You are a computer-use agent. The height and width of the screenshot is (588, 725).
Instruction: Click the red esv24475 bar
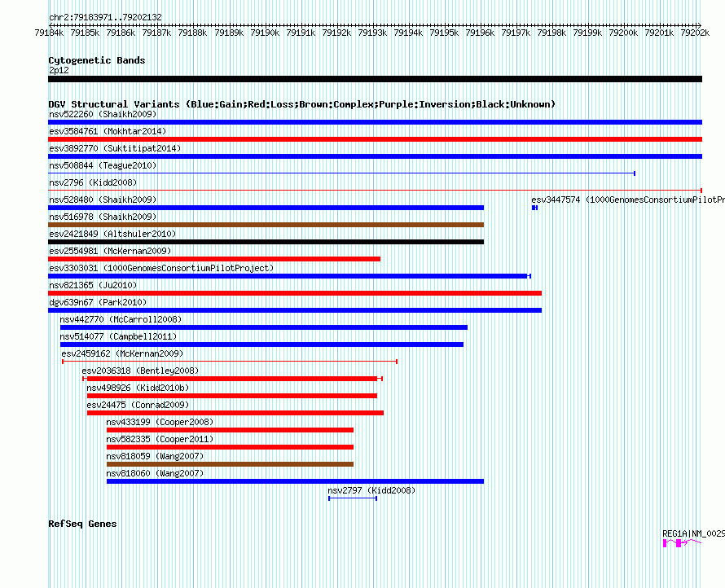tap(235, 413)
